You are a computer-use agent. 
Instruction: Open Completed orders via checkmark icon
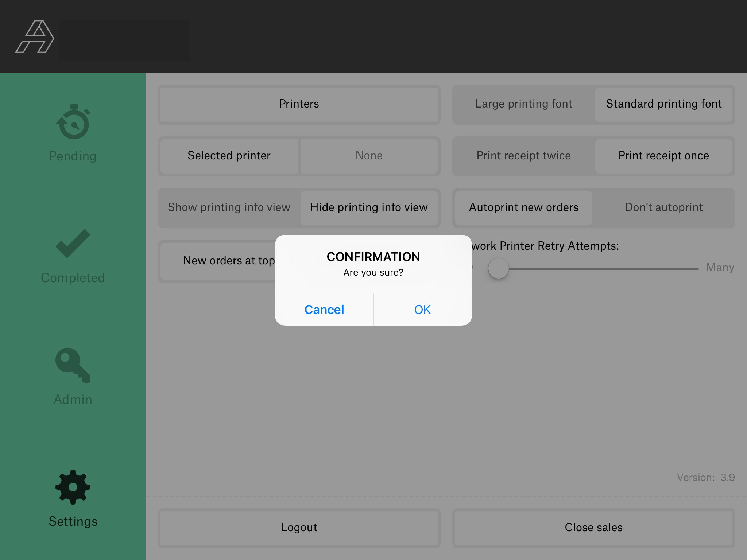pos(73,244)
